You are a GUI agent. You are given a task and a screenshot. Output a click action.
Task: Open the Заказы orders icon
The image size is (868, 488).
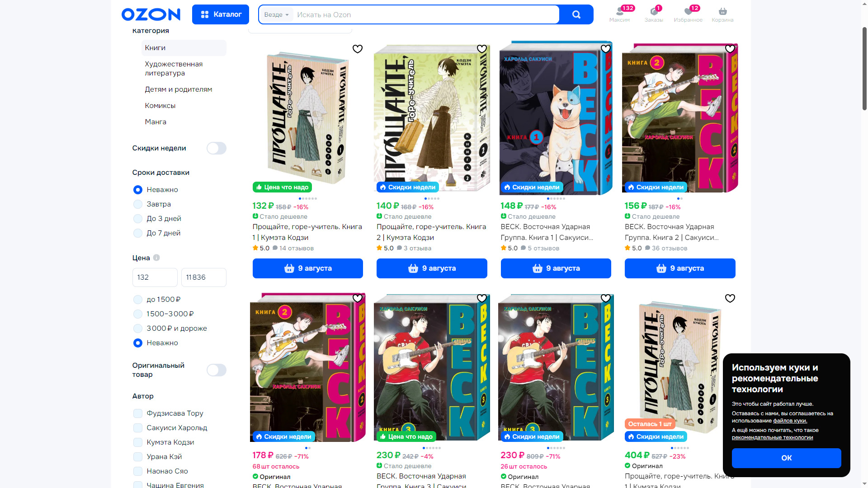pyautogui.click(x=654, y=11)
